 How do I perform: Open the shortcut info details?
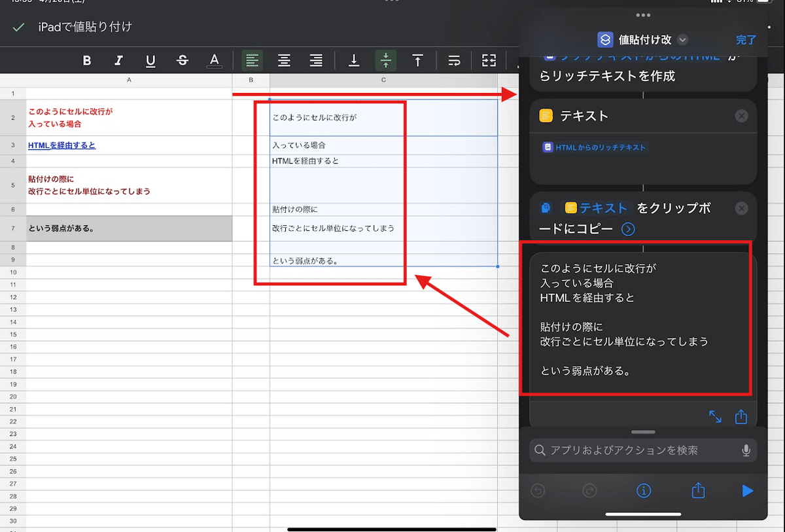coord(644,491)
